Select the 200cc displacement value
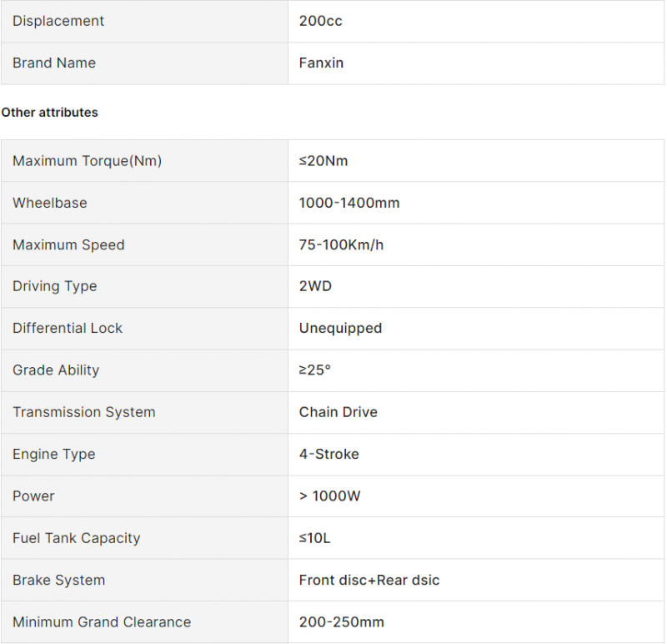667x644 pixels. pos(321,21)
